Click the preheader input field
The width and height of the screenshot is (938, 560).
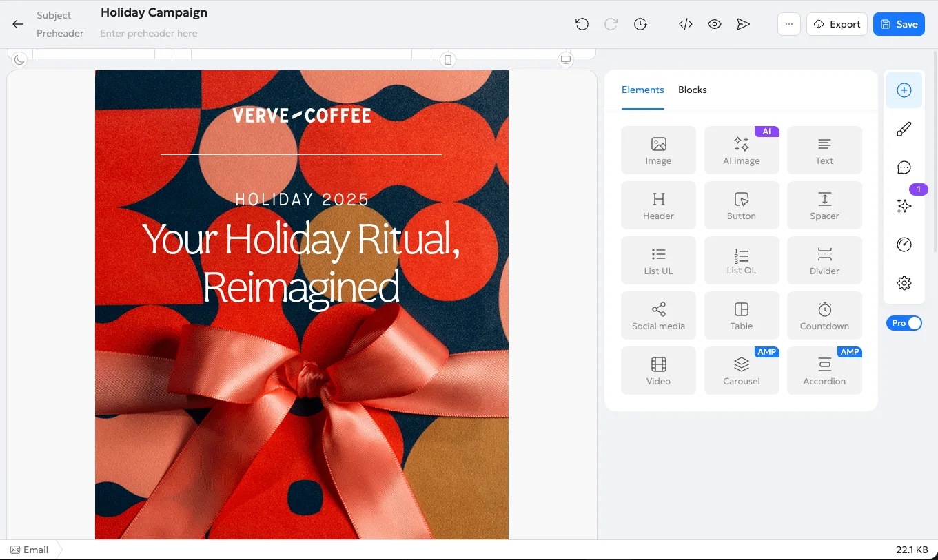point(149,33)
